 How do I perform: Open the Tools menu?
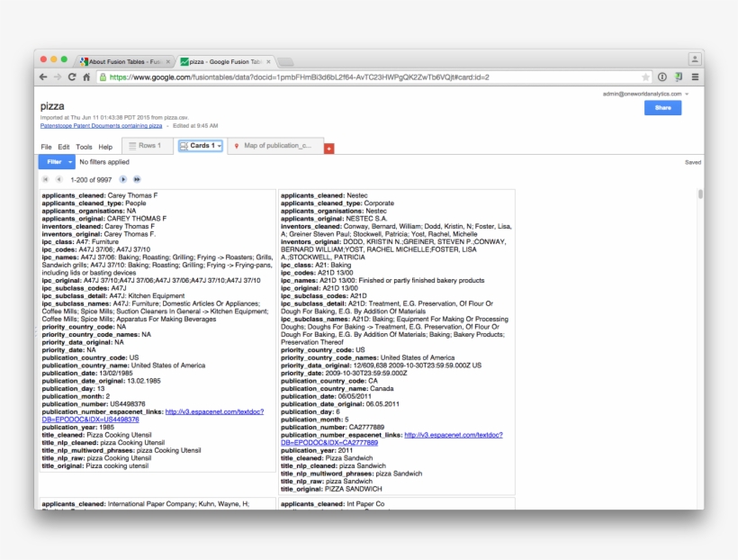point(85,146)
